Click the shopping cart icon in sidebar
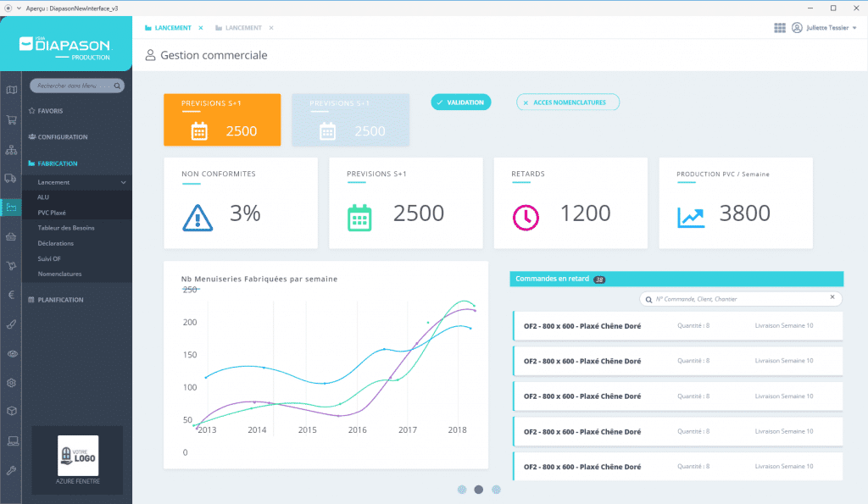This screenshot has height=504, width=868. click(11, 119)
